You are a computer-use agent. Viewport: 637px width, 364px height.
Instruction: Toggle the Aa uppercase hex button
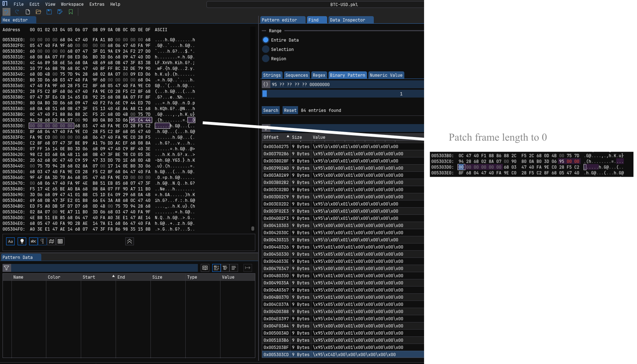10,241
